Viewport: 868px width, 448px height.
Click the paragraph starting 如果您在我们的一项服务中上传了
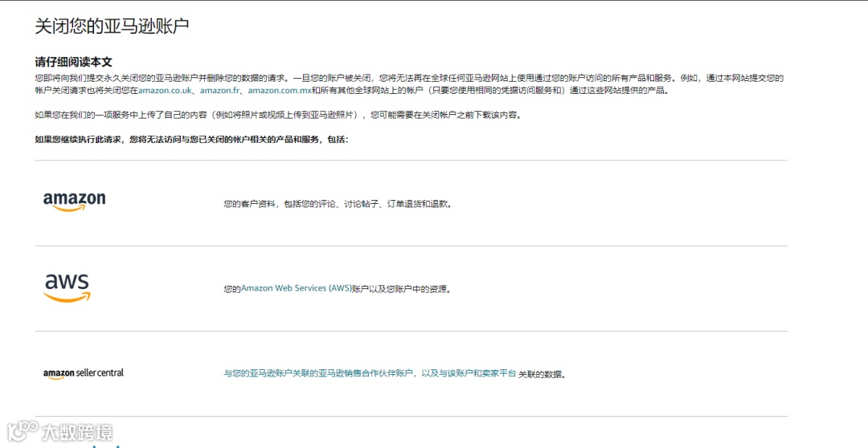coord(278,115)
